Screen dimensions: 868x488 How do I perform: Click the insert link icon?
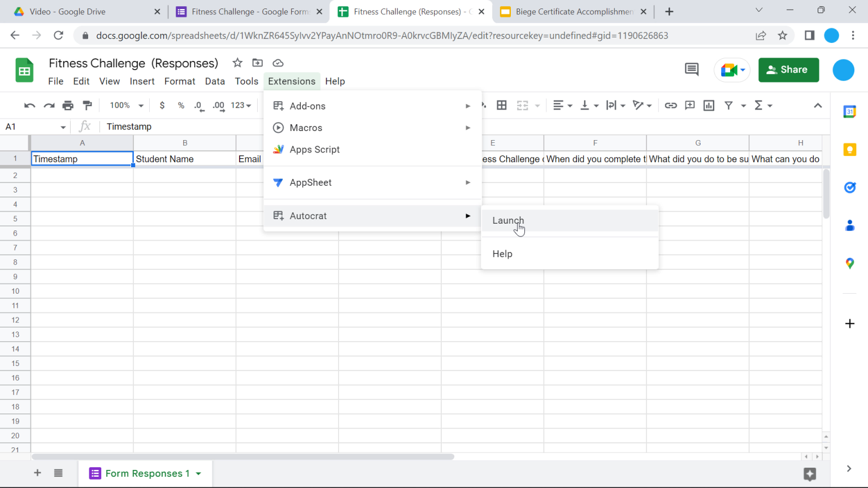click(x=671, y=105)
